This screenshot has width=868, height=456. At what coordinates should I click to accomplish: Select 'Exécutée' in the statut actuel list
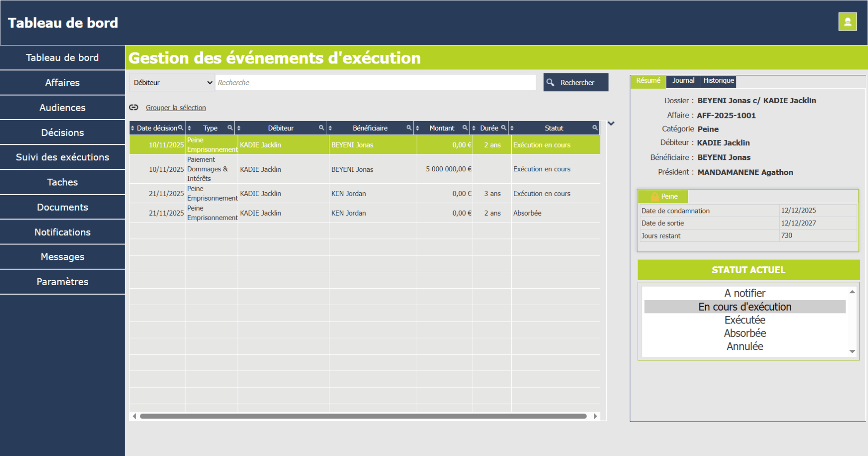click(745, 320)
